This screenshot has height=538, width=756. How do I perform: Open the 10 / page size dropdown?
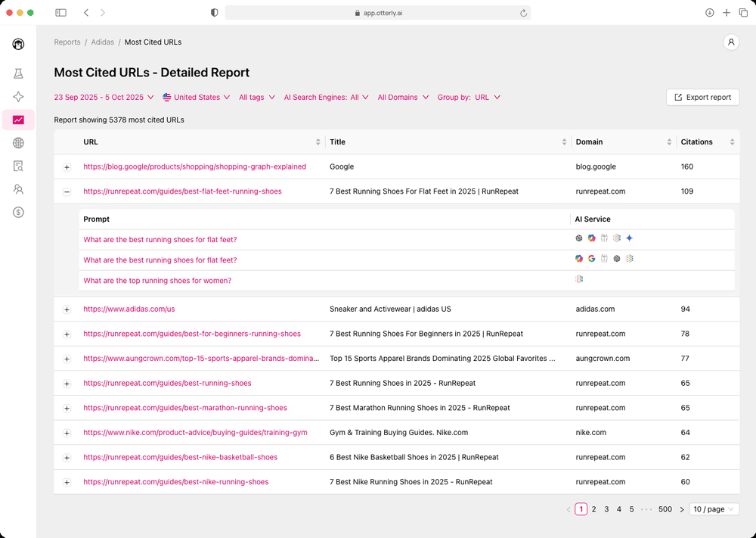714,509
